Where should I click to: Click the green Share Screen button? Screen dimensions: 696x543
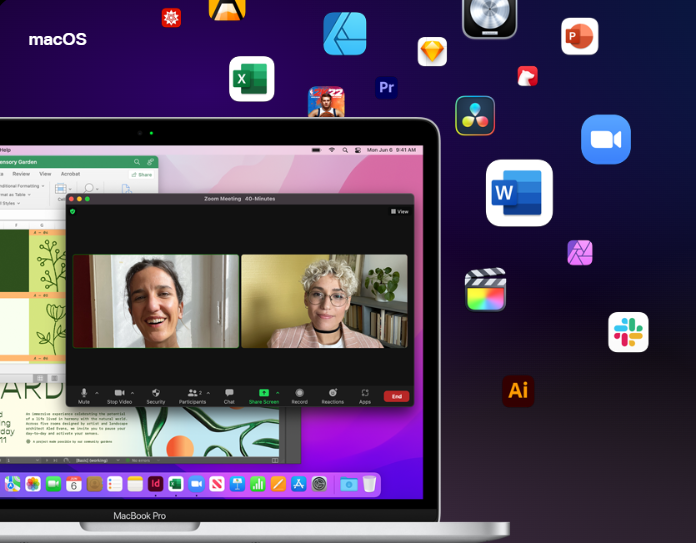point(264,396)
